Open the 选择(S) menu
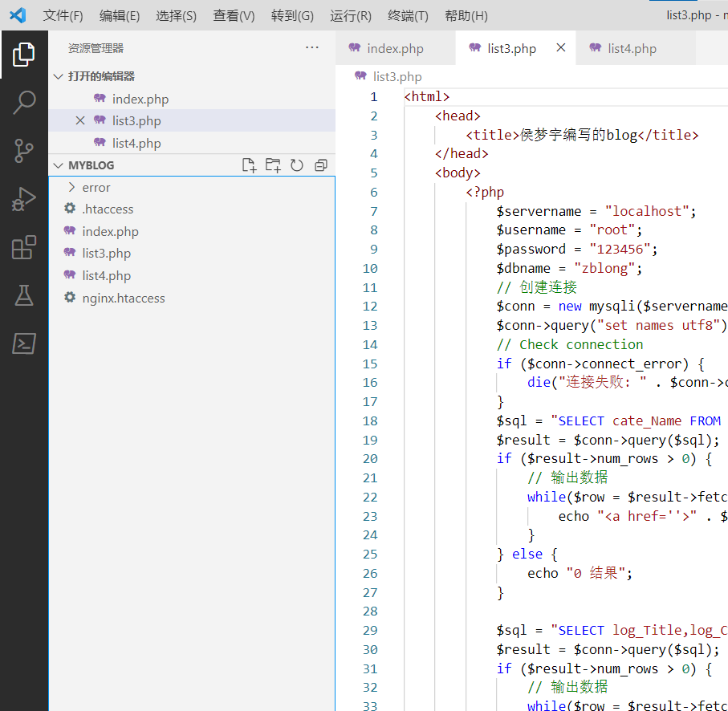The height and width of the screenshot is (711, 728). point(176,16)
